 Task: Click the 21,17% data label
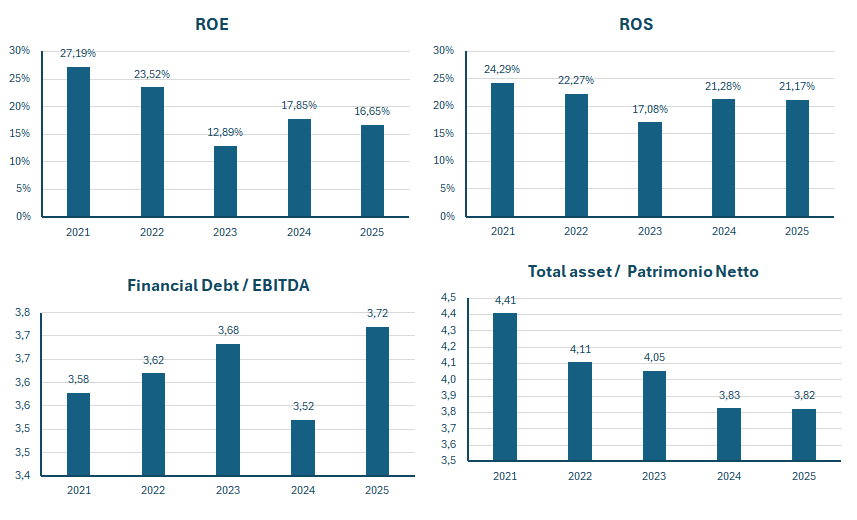797,86
